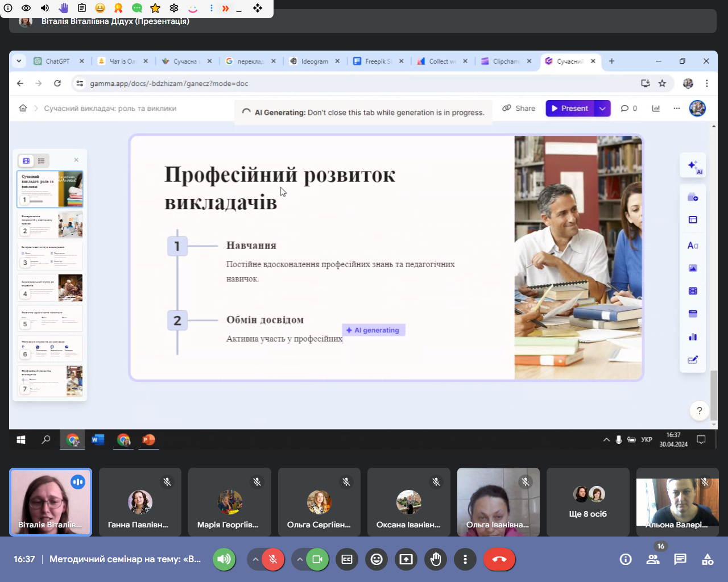The image size is (728, 582).
Task: Toggle closed captions CC button
Action: [x=347, y=559]
